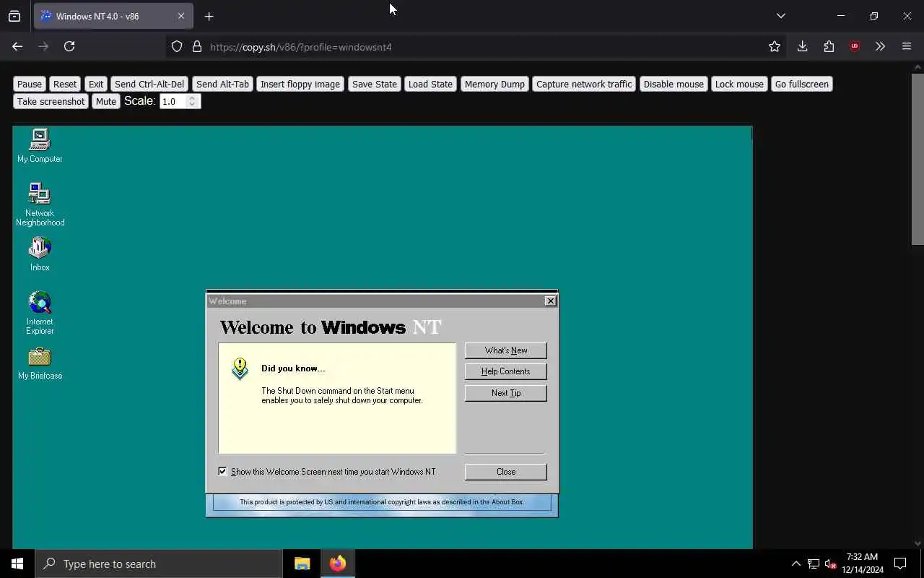This screenshot has height=578, width=924.
Task: Reload the browser page
Action: (x=69, y=46)
